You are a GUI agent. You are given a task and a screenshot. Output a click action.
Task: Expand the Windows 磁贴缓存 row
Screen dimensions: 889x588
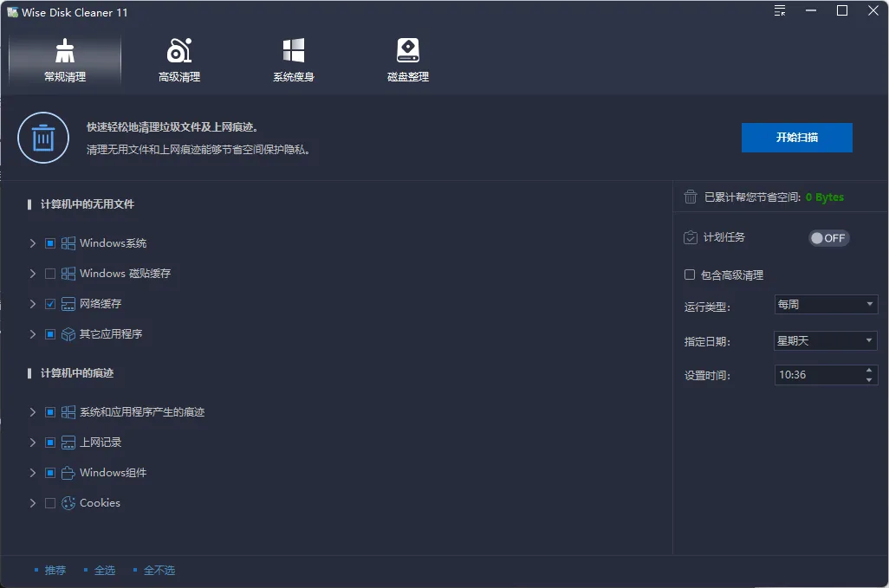32,274
